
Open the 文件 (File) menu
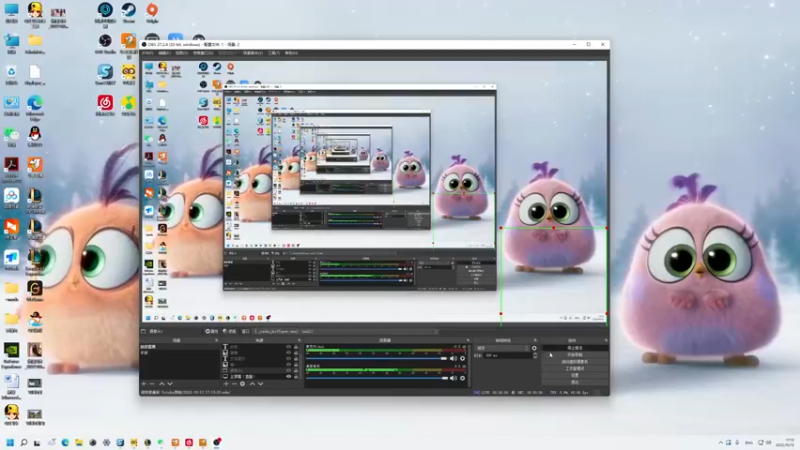pyautogui.click(x=147, y=53)
